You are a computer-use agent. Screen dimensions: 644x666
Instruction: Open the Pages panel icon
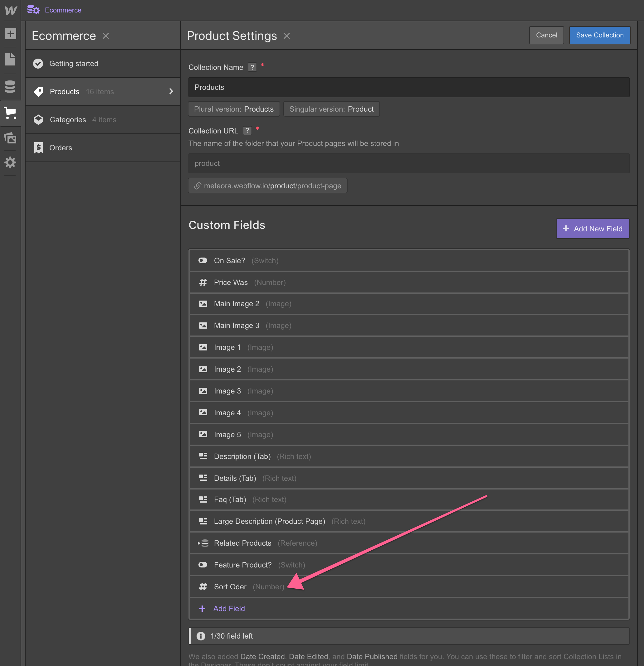click(x=10, y=59)
